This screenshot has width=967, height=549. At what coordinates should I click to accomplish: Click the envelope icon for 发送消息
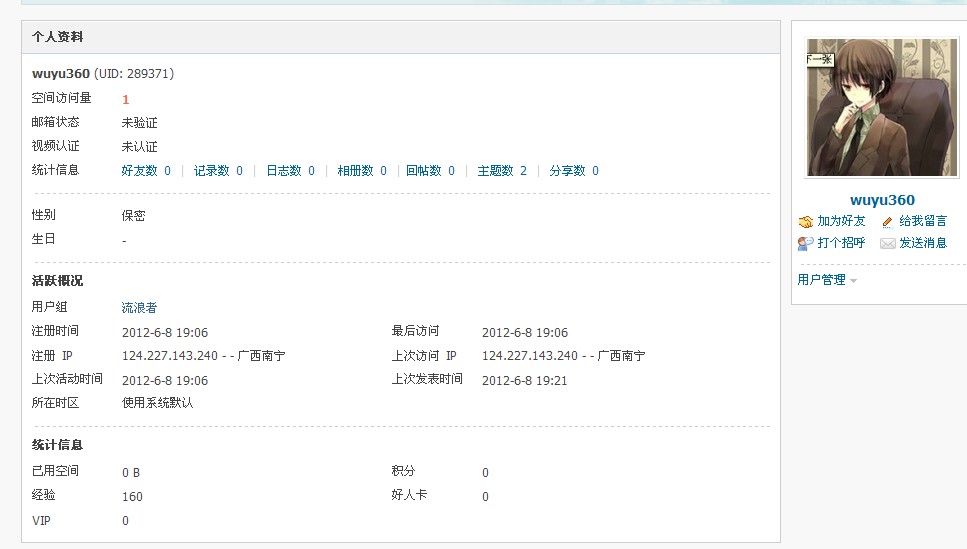click(x=887, y=243)
